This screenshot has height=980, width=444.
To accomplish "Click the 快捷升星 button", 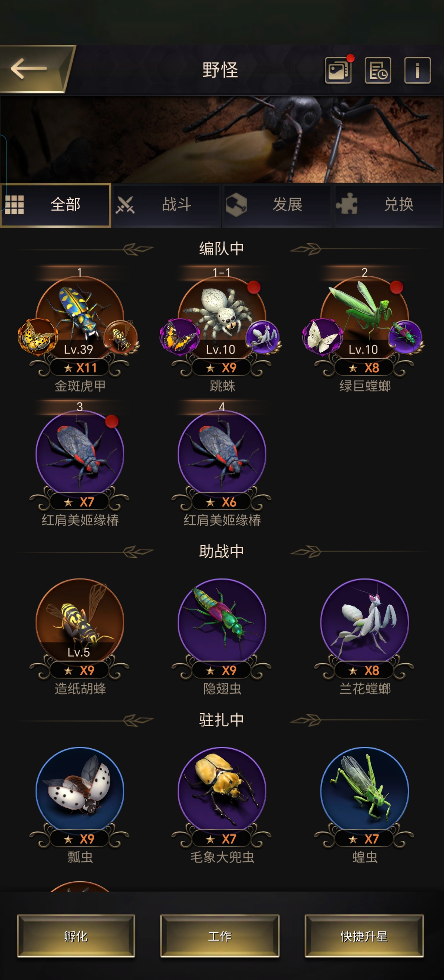I will pos(364,936).
